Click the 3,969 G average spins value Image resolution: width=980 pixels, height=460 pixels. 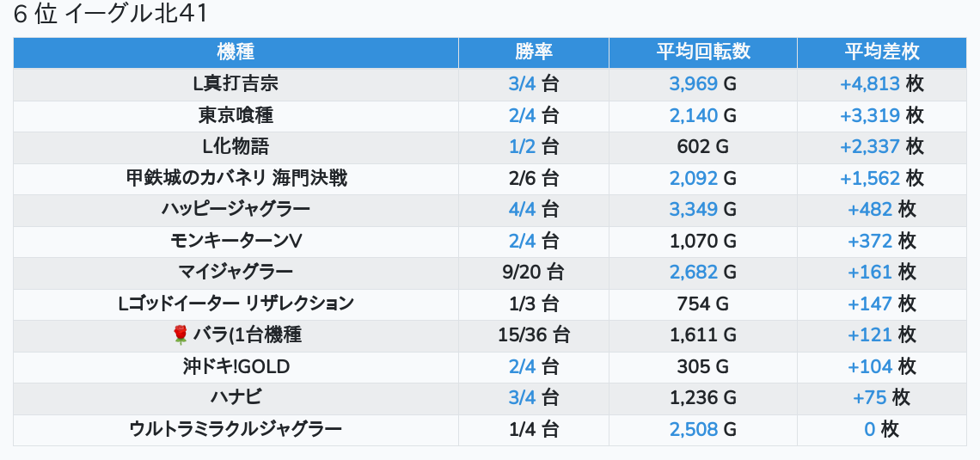[x=702, y=83]
